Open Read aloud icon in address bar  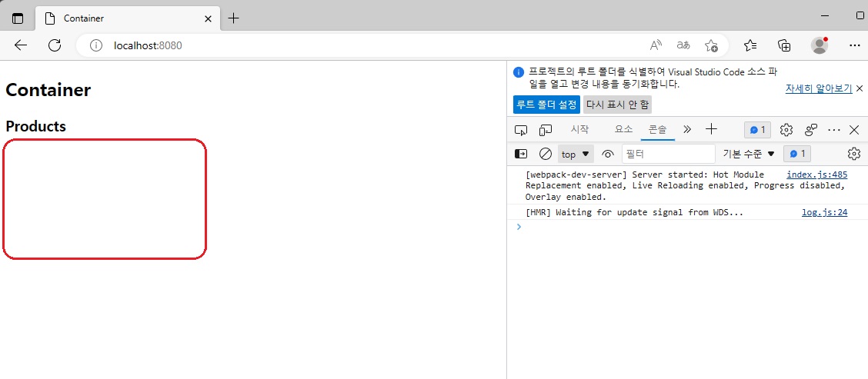pos(656,45)
